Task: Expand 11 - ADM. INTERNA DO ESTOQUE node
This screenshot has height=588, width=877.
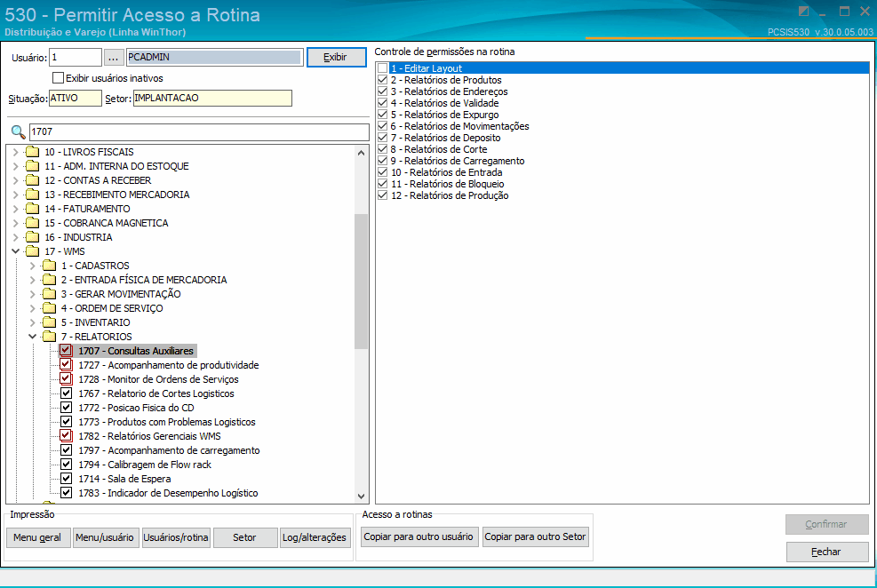Action: [16, 166]
